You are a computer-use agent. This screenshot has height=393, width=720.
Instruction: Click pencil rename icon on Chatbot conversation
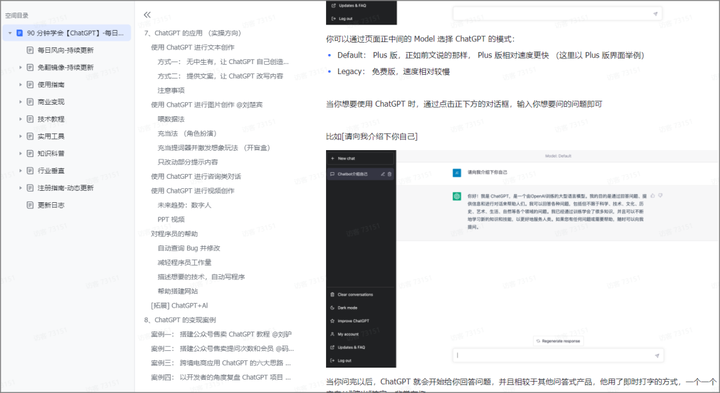pos(382,174)
